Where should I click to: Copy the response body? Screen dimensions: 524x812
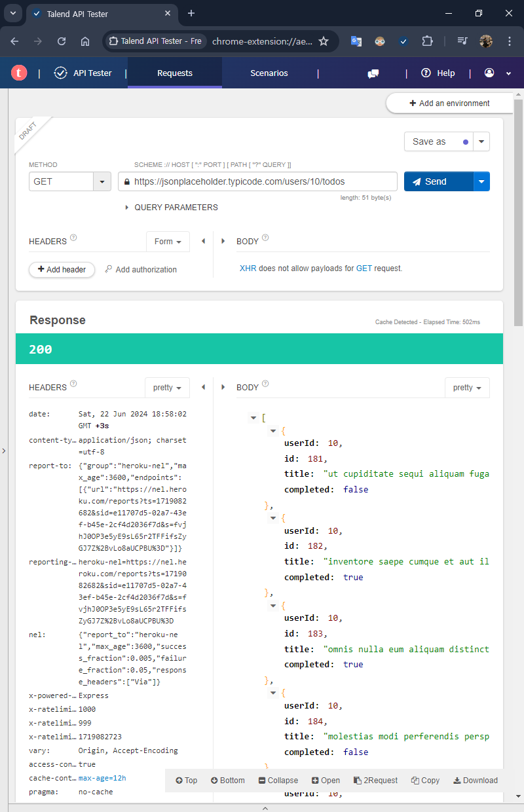coord(425,781)
